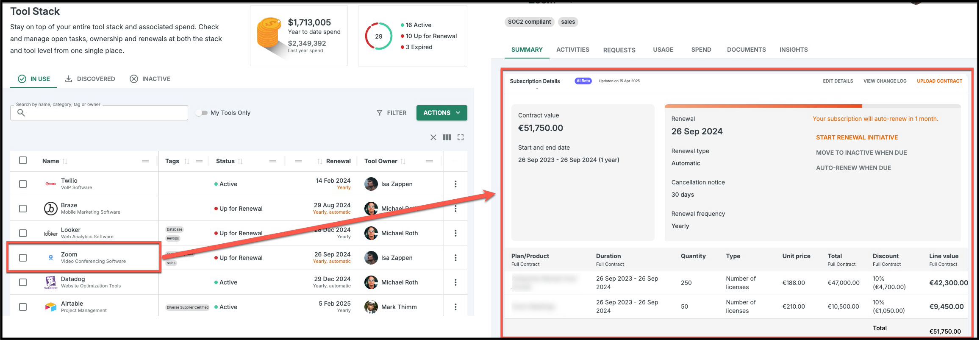This screenshot has height=340, width=980.
Task: Expand the ACTIONS dropdown
Action: point(441,113)
